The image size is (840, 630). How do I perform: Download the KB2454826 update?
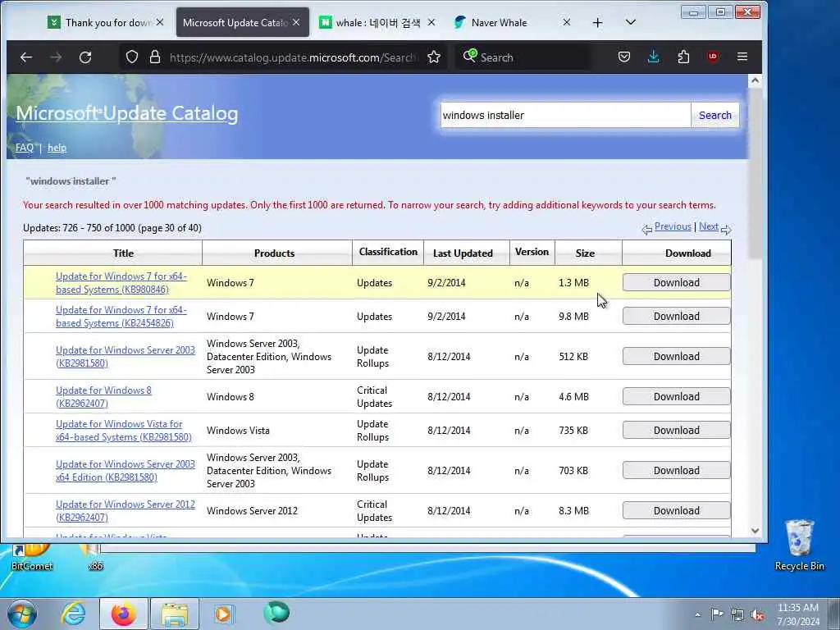[676, 316]
